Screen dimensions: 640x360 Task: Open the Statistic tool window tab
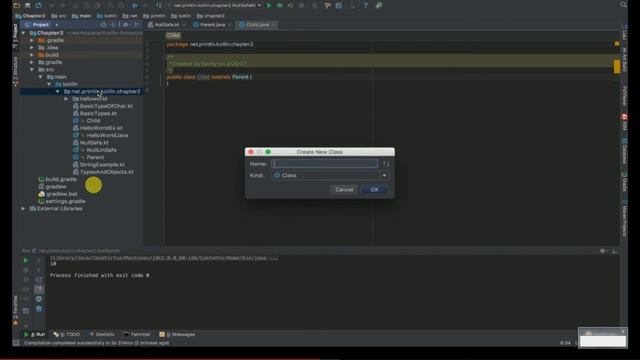click(102, 334)
